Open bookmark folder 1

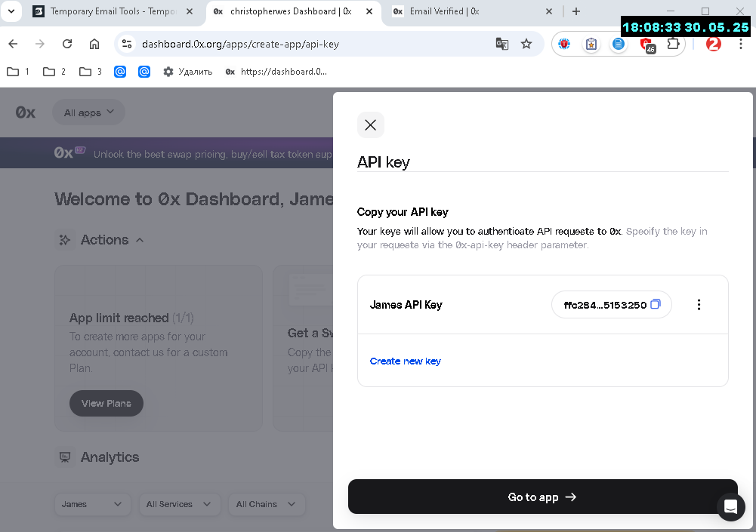click(18, 72)
